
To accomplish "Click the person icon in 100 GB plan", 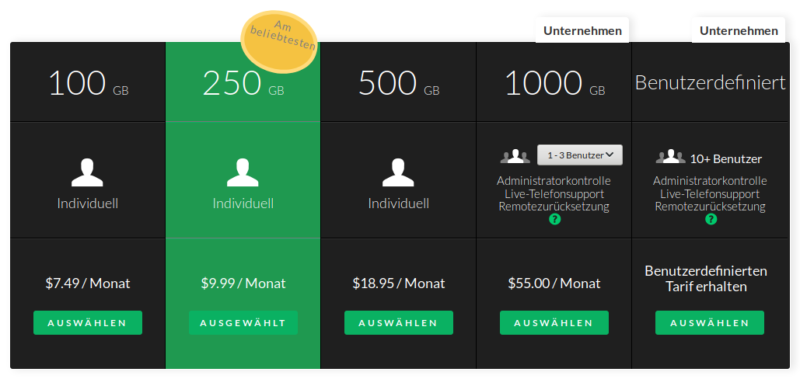I will tap(87, 172).
